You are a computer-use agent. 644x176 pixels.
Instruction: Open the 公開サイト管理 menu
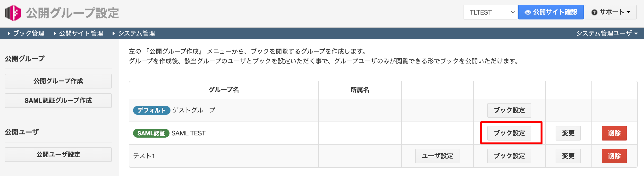click(x=78, y=33)
